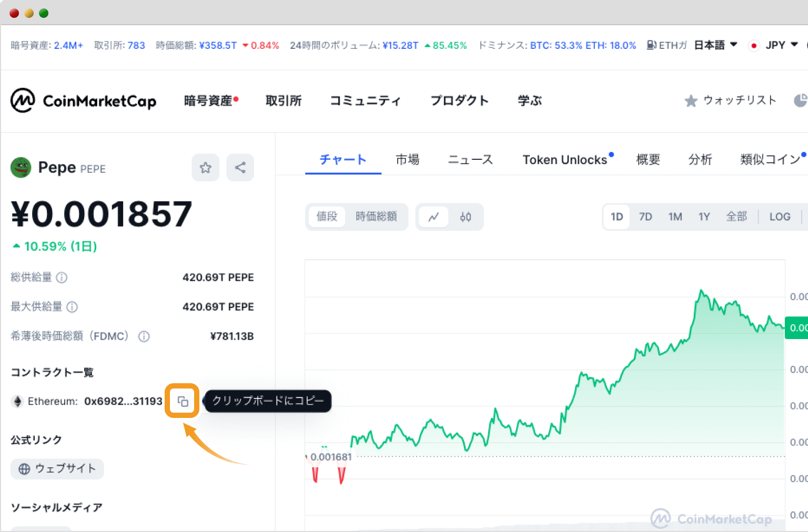Viewport: 808px width, 532px height.
Task: Copy the Ethereum contract address to clipboard
Action: pos(183,401)
